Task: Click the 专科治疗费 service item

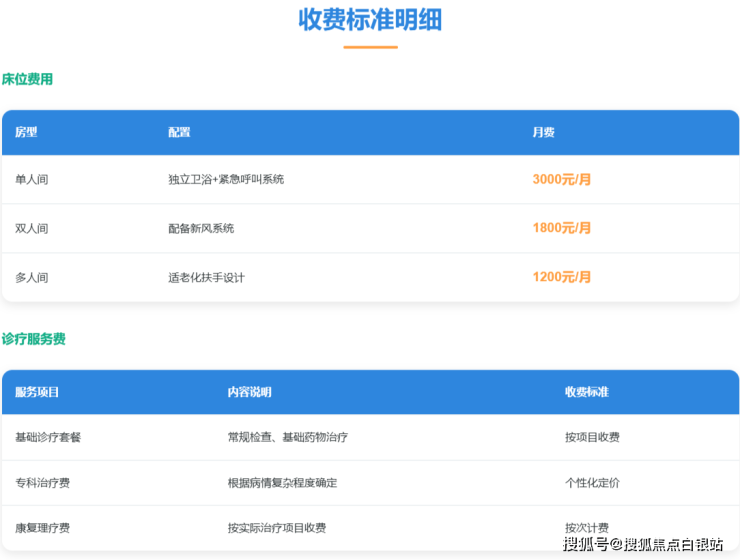Action: click(x=42, y=483)
